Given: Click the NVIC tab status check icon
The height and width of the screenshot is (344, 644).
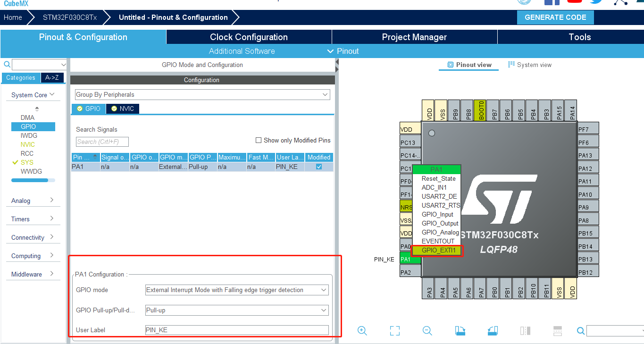Looking at the screenshot, I should click(114, 109).
